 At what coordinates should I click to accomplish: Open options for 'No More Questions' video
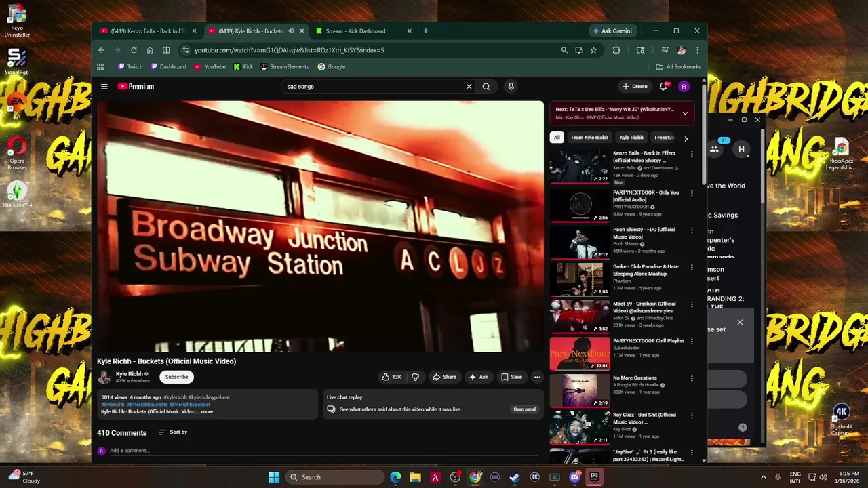pyautogui.click(x=692, y=379)
